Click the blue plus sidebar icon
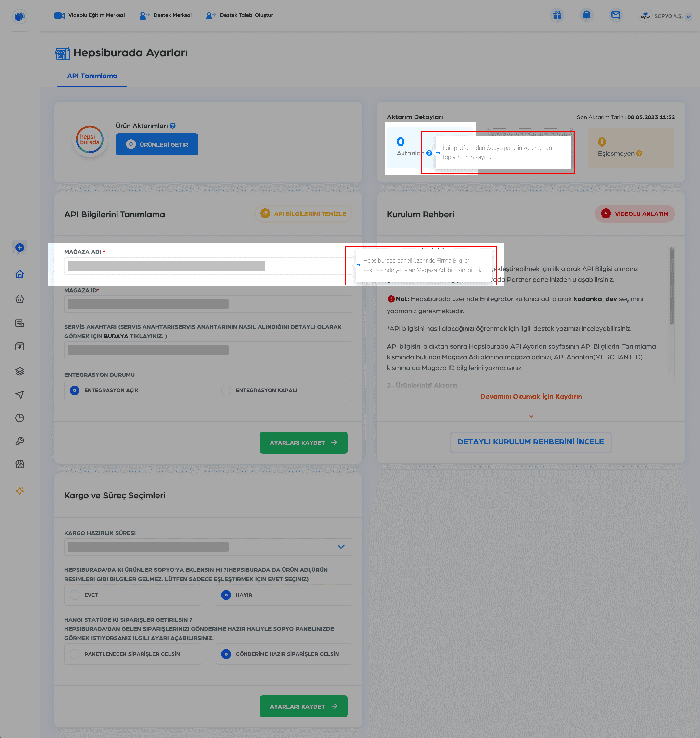The height and width of the screenshot is (738, 700). click(20, 247)
